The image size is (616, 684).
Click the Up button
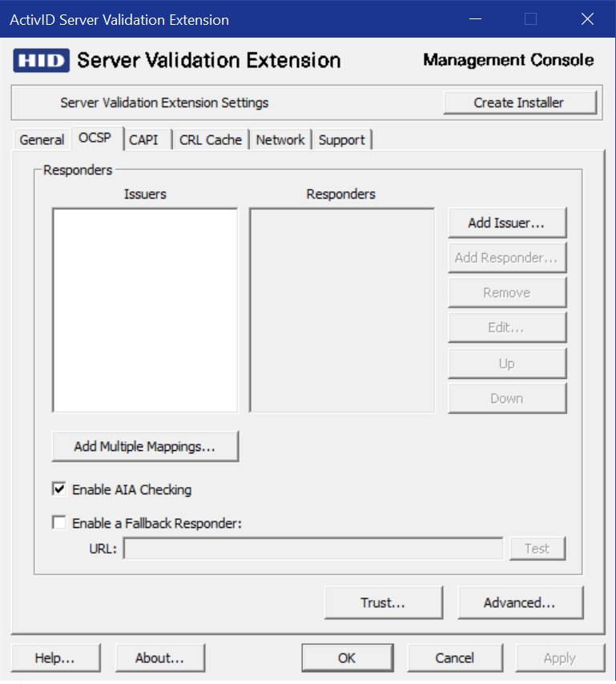[x=507, y=364]
